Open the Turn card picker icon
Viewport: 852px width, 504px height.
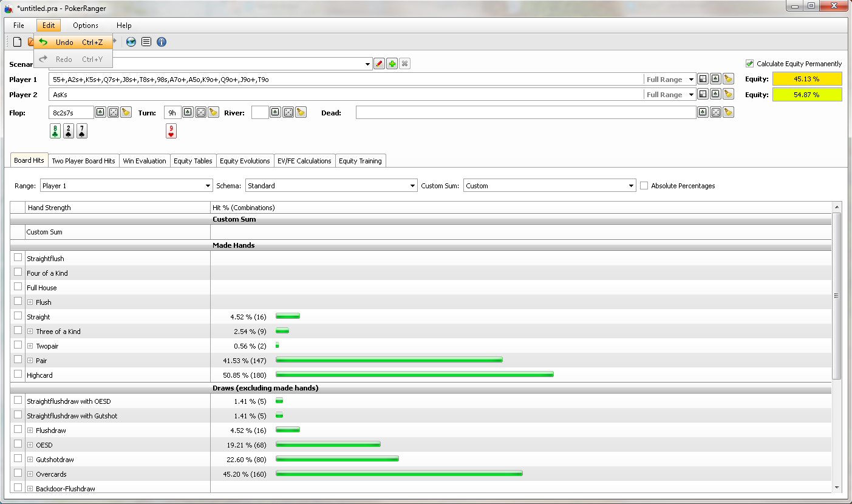click(188, 112)
